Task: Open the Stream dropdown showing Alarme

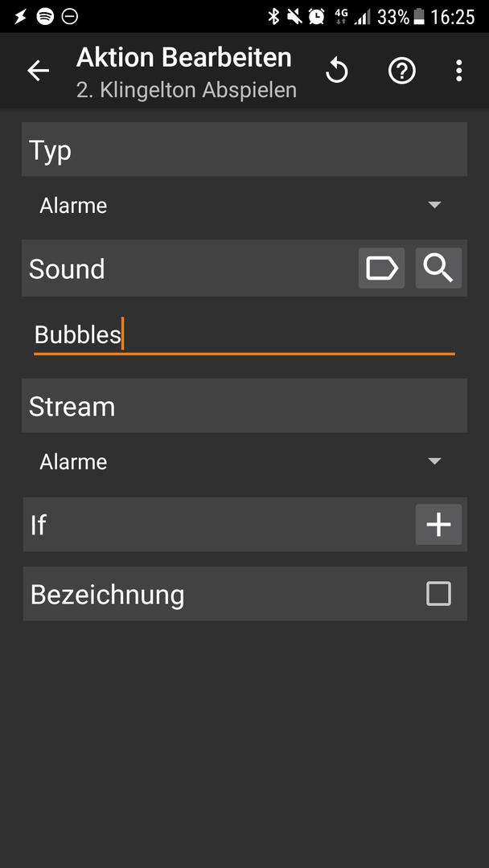Action: click(244, 461)
